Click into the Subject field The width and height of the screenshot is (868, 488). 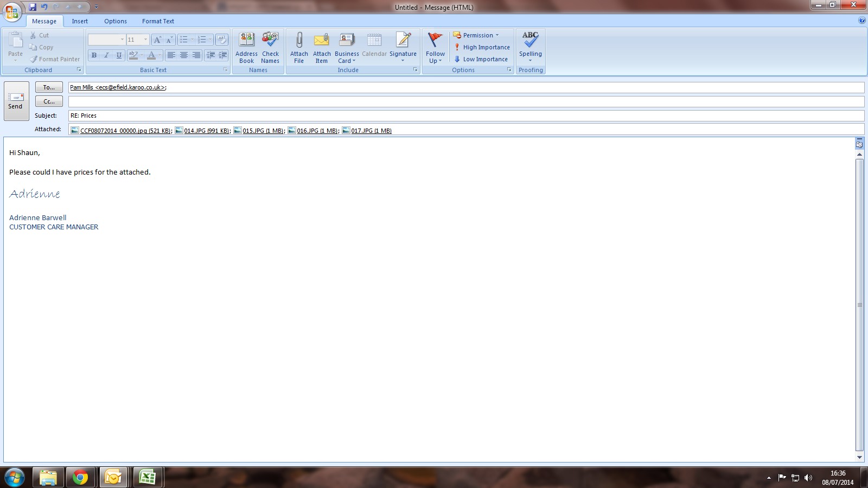point(465,115)
